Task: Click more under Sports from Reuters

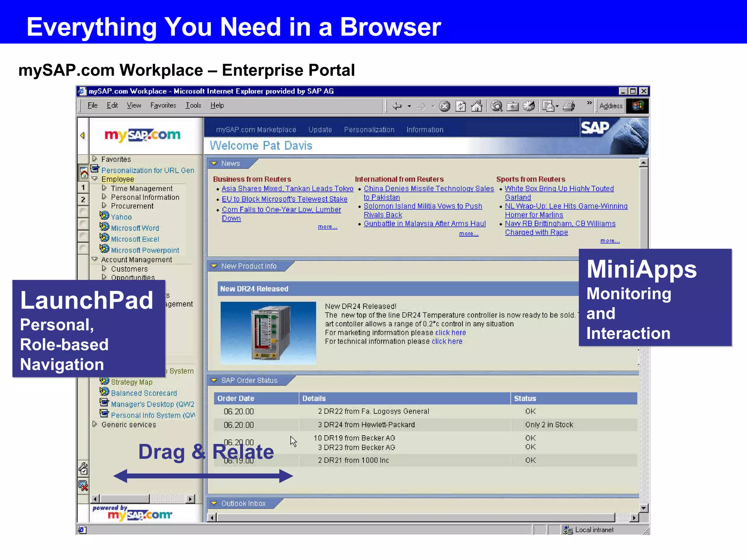Action: coord(610,241)
